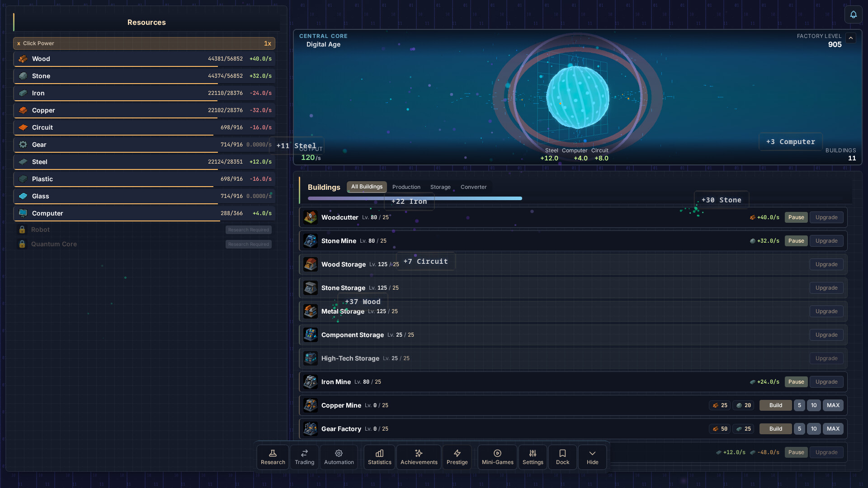Click the Stone Mine building icon
Viewport: 868px width, 488px height.
point(311,241)
